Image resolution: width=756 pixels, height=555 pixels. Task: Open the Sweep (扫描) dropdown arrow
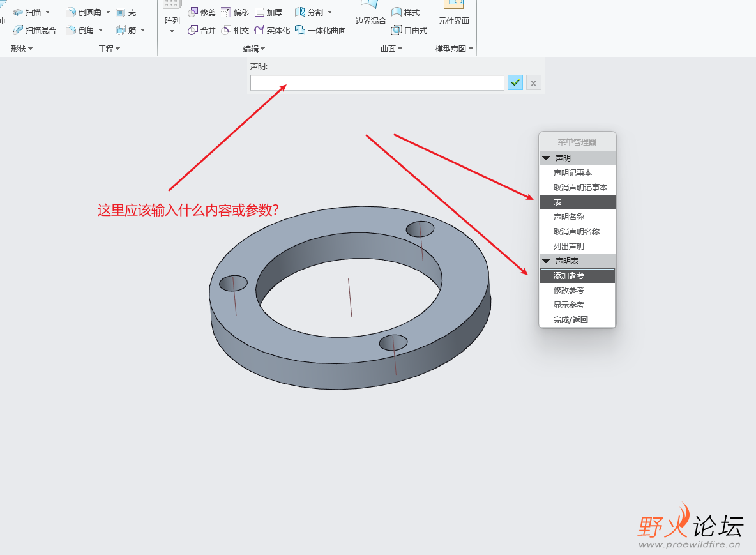(x=48, y=12)
